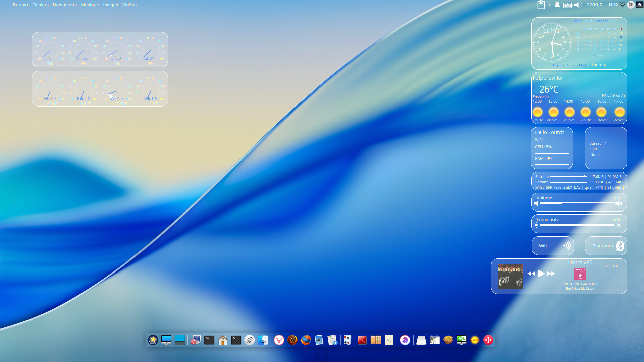Launch the terminal icon left of Home
This screenshot has width=644, height=362.
click(x=209, y=340)
